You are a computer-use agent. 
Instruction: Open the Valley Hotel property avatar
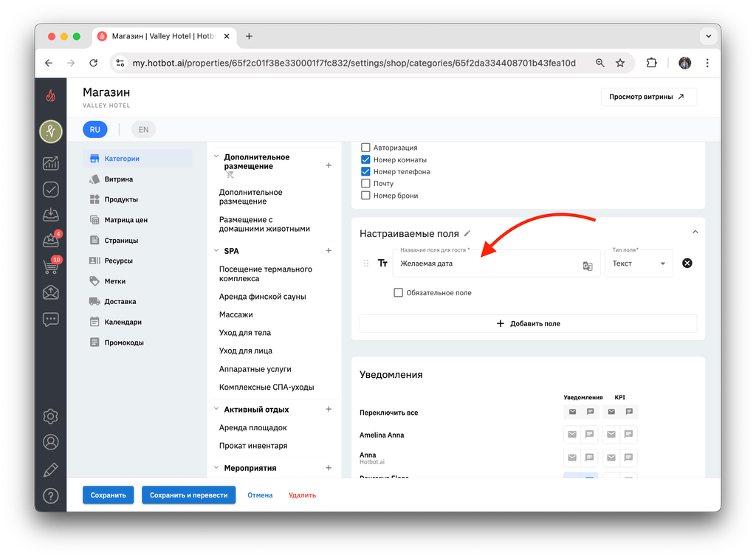51,131
